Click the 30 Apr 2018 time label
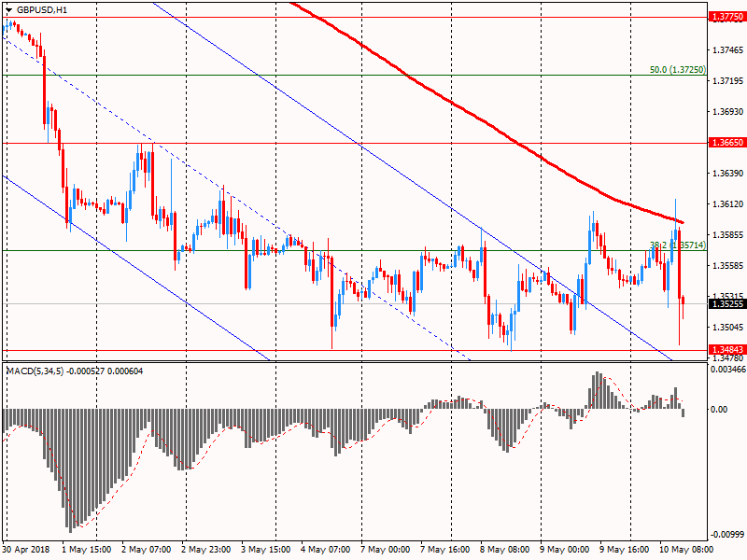Image resolution: width=747 pixels, height=560 pixels. (x=26, y=550)
